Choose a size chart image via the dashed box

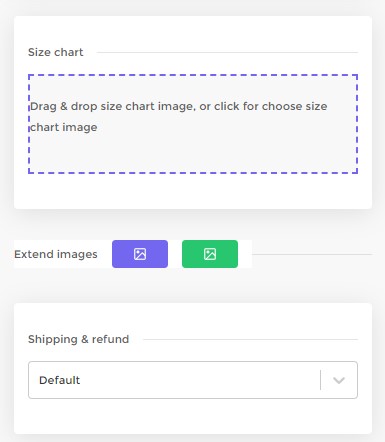coord(193,124)
